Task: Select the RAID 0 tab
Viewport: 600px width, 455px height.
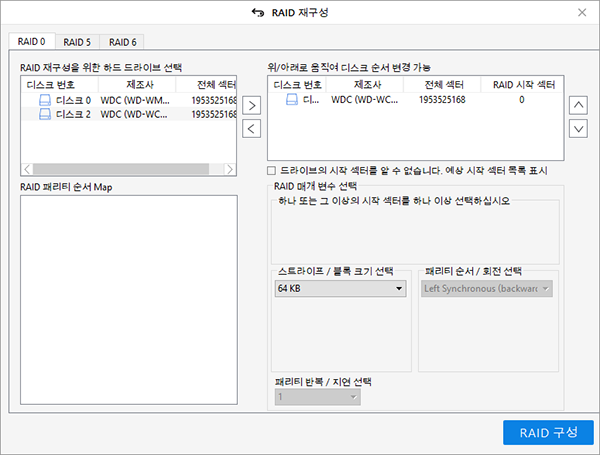Action: (x=31, y=42)
